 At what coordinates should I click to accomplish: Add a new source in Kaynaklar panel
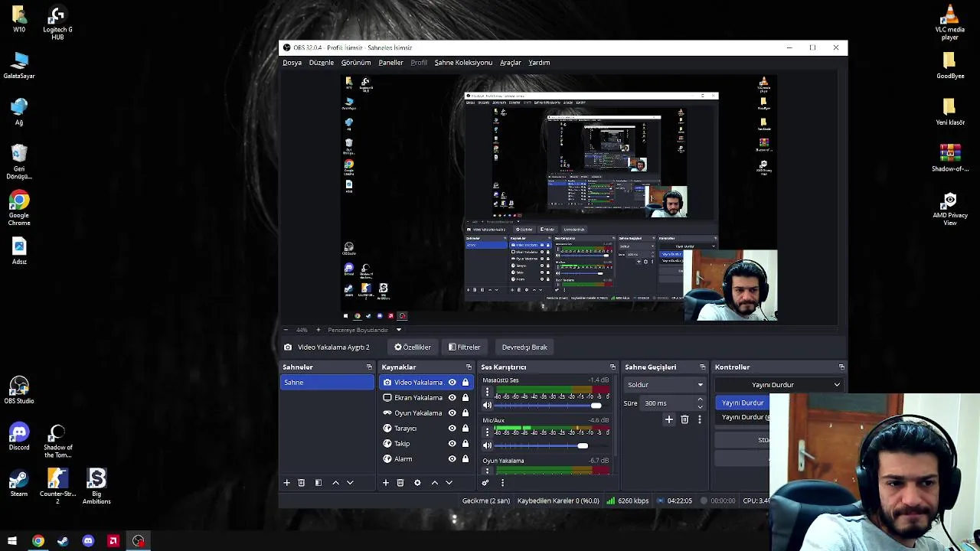[386, 483]
